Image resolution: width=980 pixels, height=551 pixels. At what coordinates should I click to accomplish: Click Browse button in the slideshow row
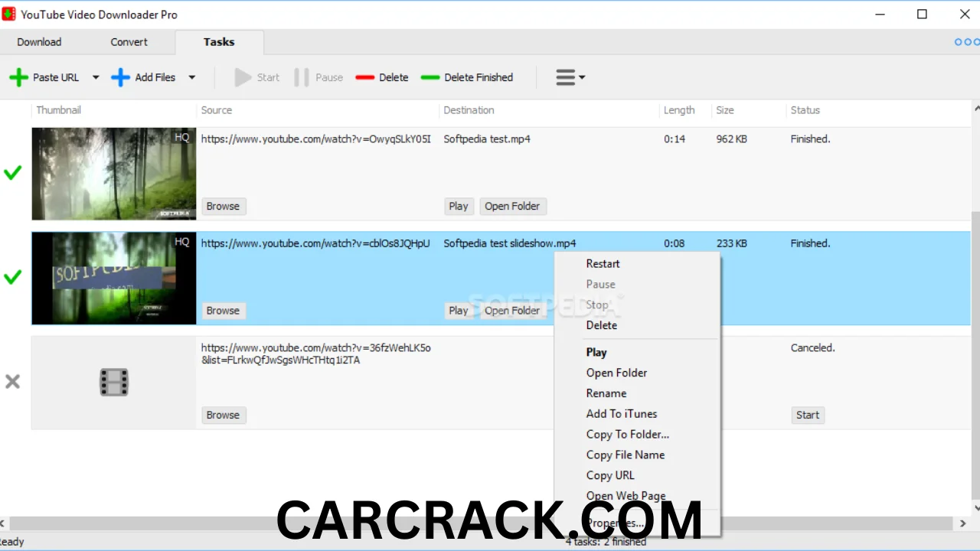tap(223, 311)
